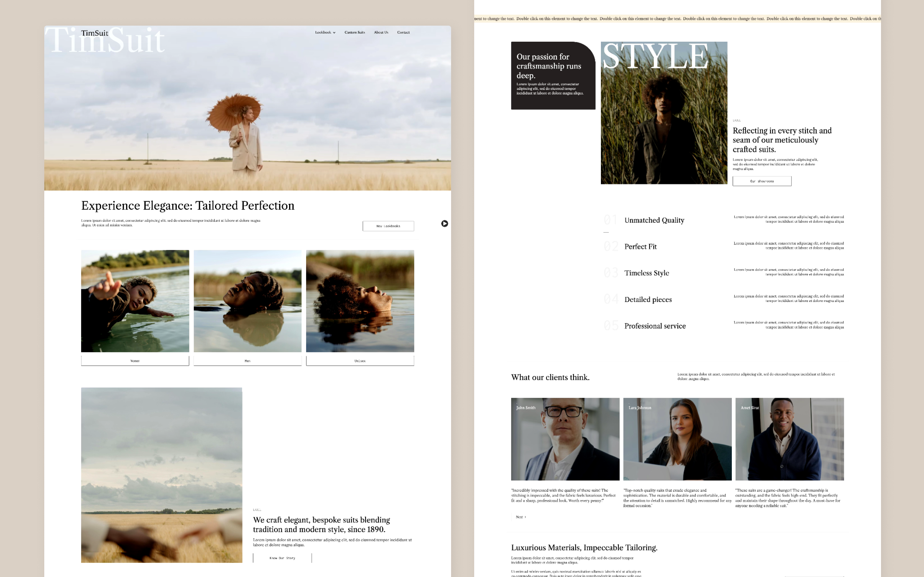
Task: Select the Men category button
Action: (247, 361)
